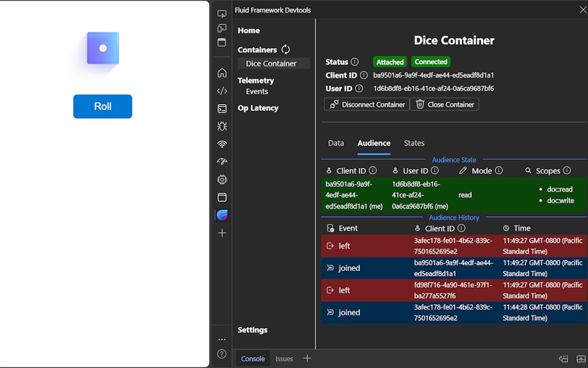
Task: Open the Console tool in activity bar
Action: (222, 109)
